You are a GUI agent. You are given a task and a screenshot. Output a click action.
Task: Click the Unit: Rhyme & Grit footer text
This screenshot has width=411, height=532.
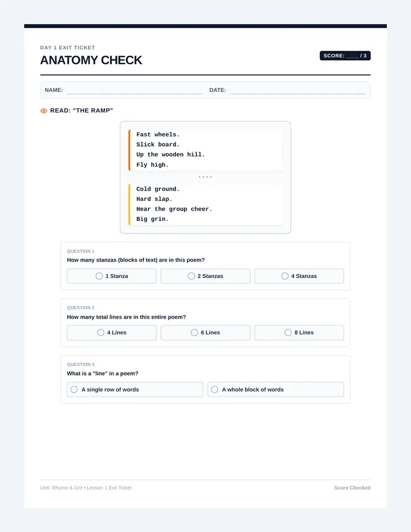86,487
